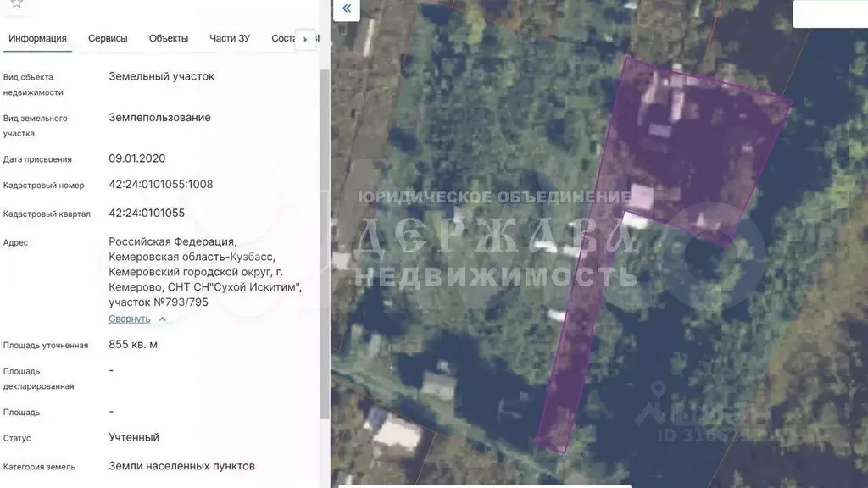Click the status value Учтенный
The height and width of the screenshot is (488, 868).
pyautogui.click(x=134, y=437)
